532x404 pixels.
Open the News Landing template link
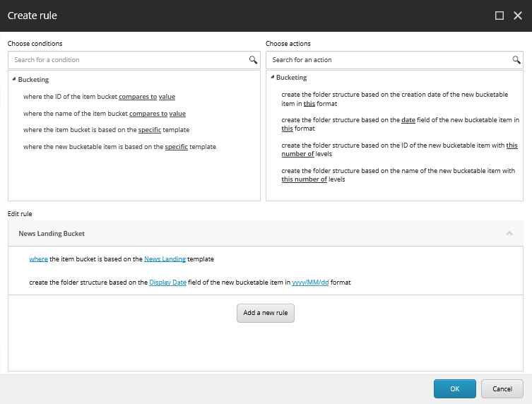165,259
